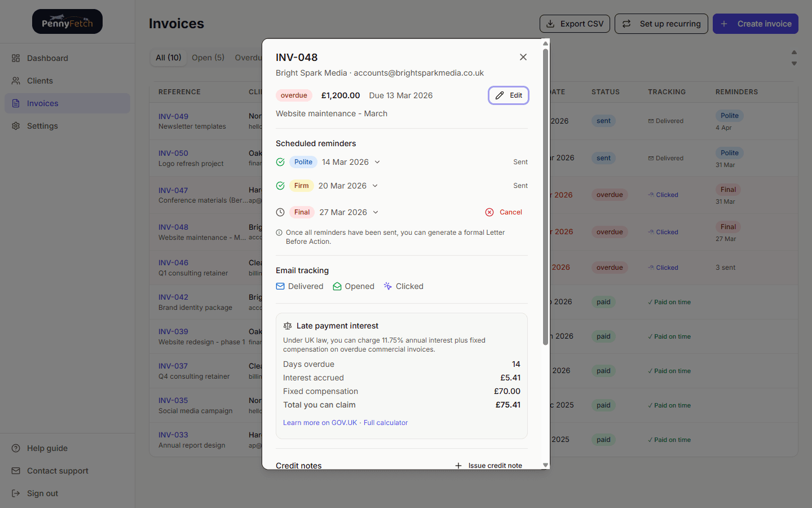Screen dimensions: 812x508
Task: Open the Full calculator link
Action: click(386, 422)
